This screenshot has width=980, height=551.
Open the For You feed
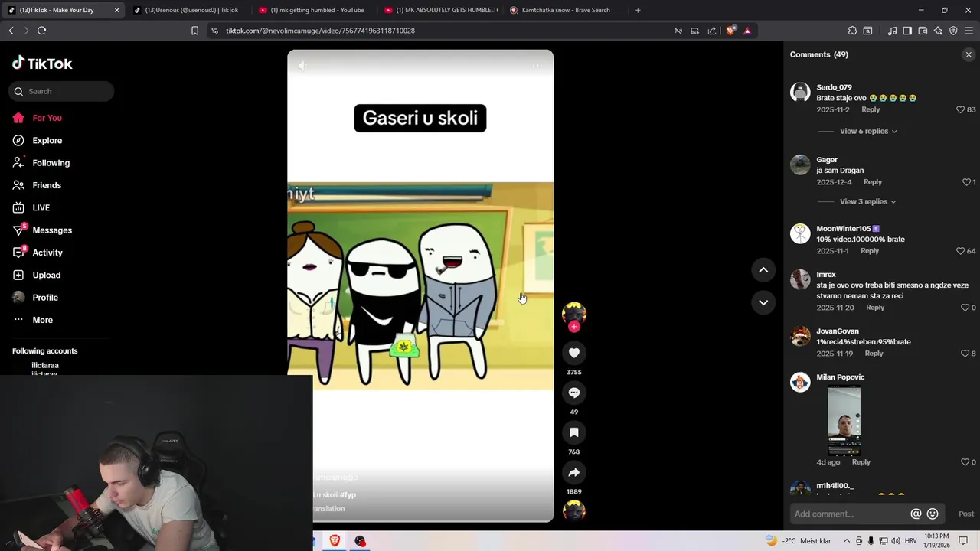47,118
